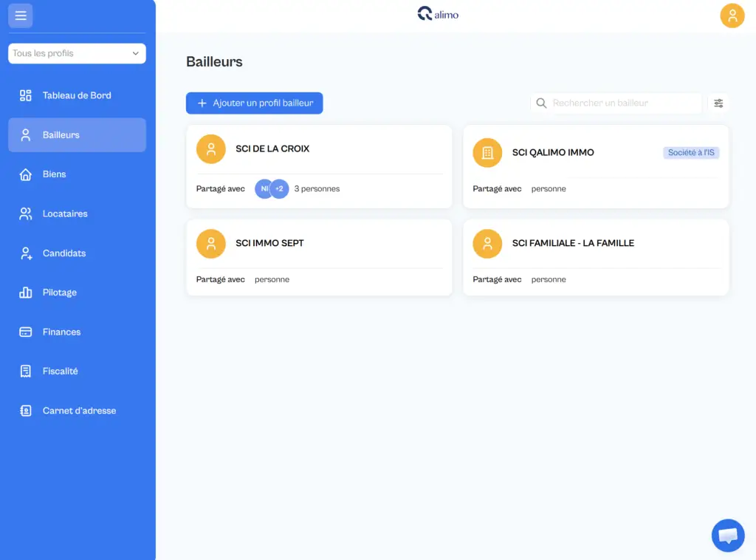This screenshot has height=560, width=756.
Task: Click the Biens house icon
Action: point(26,174)
